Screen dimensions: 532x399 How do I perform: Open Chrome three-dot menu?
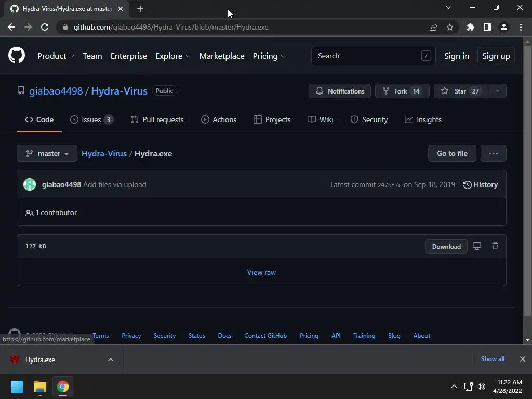point(521,27)
